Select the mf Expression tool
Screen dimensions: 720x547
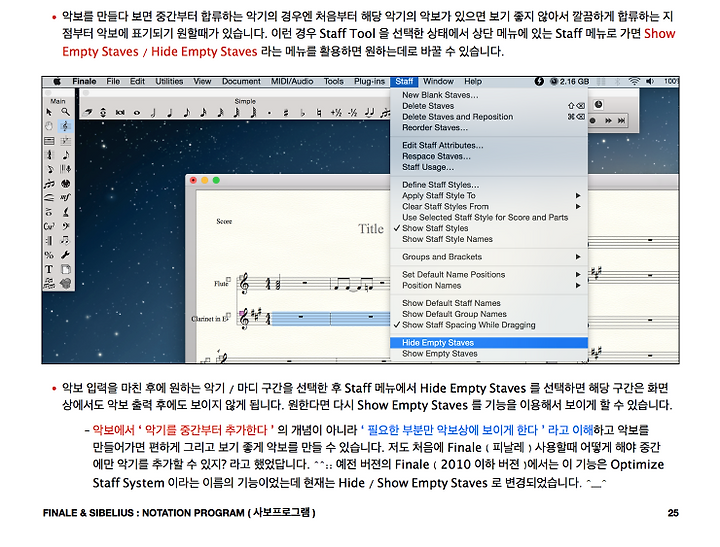[x=66, y=197]
